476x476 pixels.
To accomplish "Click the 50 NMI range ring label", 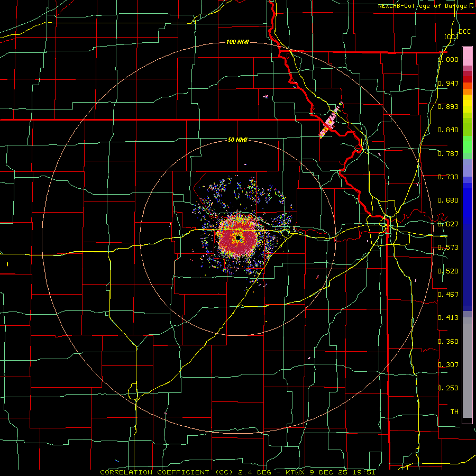I will tap(237, 140).
